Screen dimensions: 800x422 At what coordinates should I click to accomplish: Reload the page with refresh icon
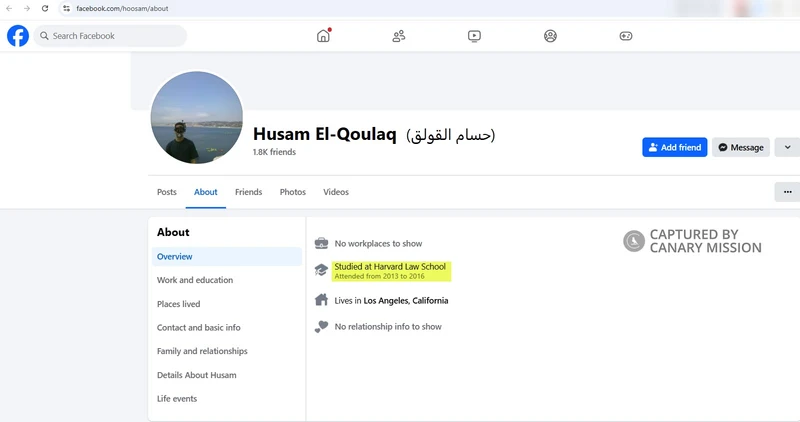[x=45, y=8]
